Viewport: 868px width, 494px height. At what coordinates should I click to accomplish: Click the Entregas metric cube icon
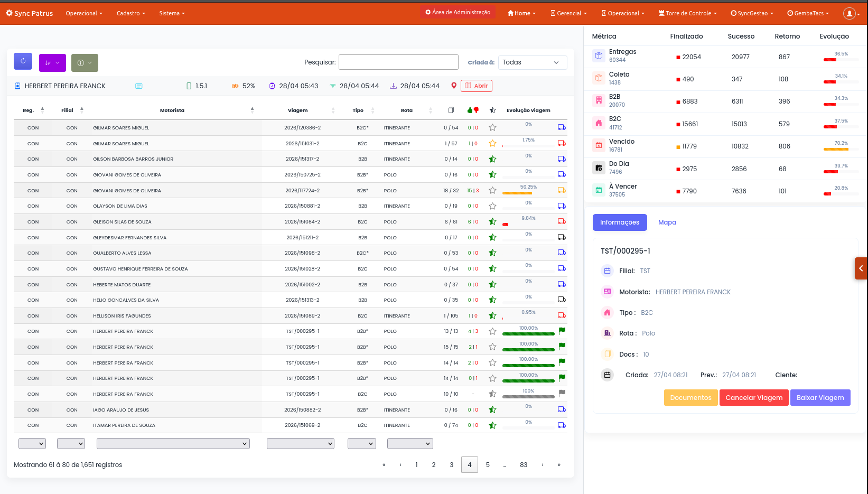coord(599,55)
